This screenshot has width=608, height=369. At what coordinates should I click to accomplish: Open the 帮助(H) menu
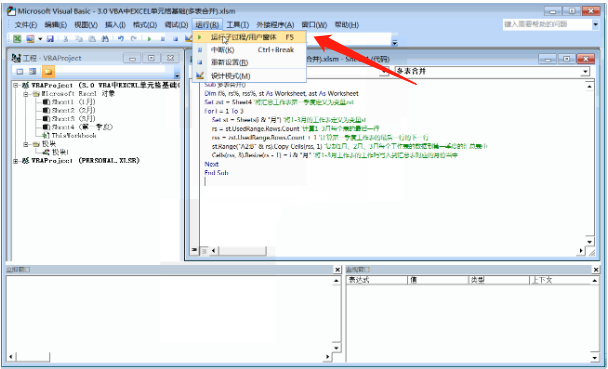click(346, 25)
